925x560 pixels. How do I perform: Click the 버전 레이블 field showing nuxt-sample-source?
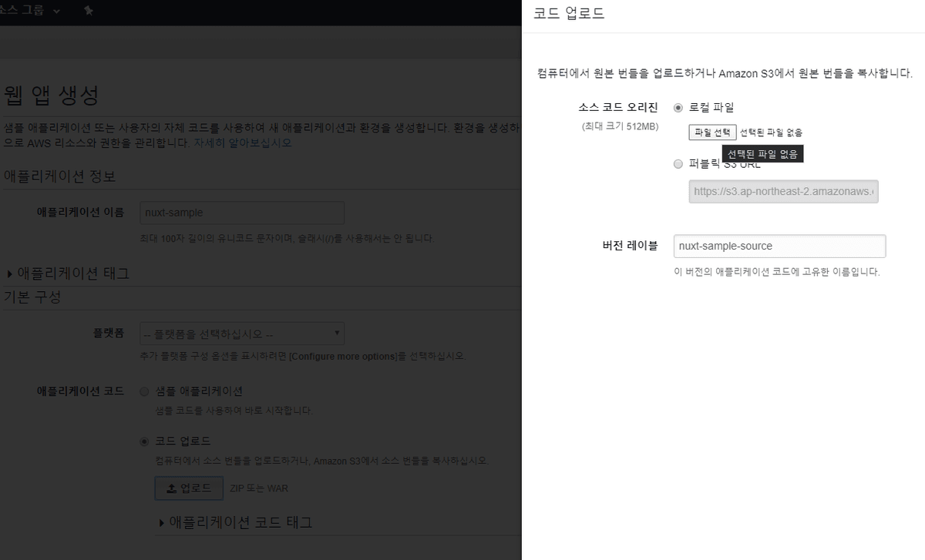point(779,246)
